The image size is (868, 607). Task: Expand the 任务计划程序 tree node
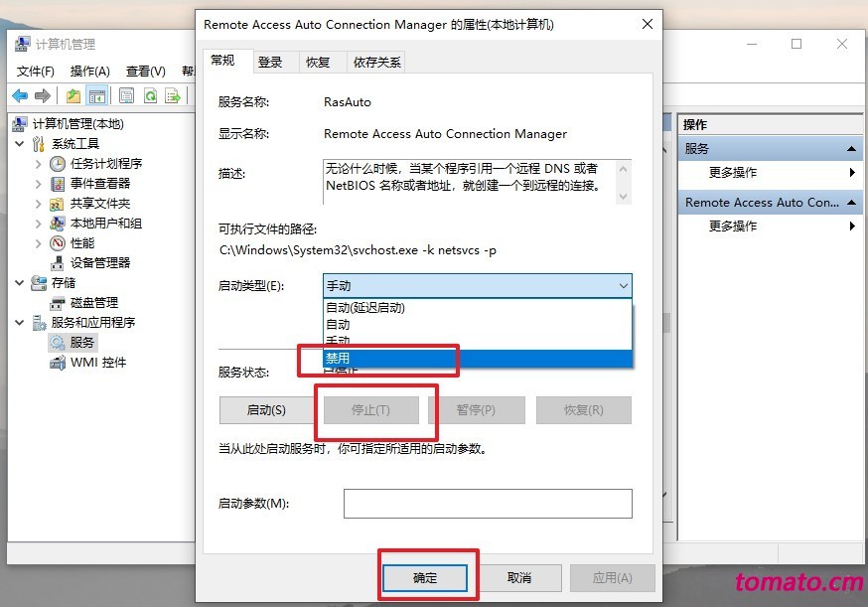[38, 164]
